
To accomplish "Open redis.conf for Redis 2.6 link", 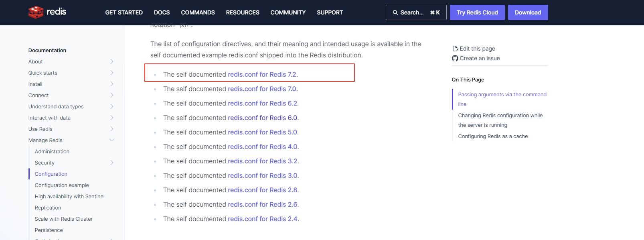I will (263, 204).
